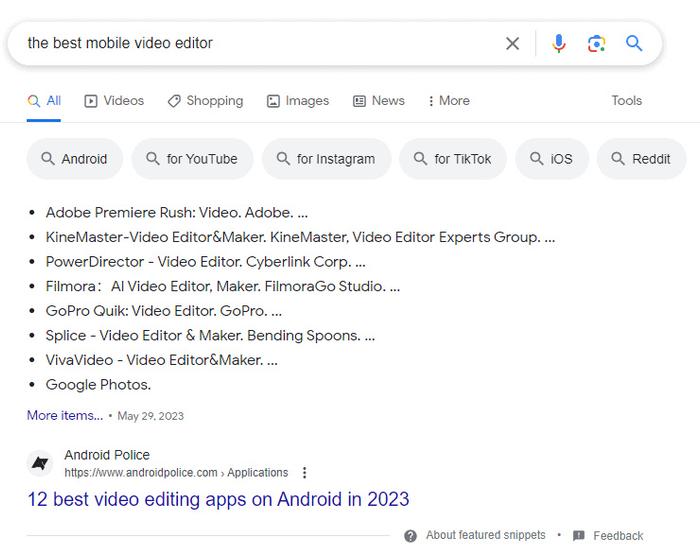Open the More items... link

[x=65, y=416]
